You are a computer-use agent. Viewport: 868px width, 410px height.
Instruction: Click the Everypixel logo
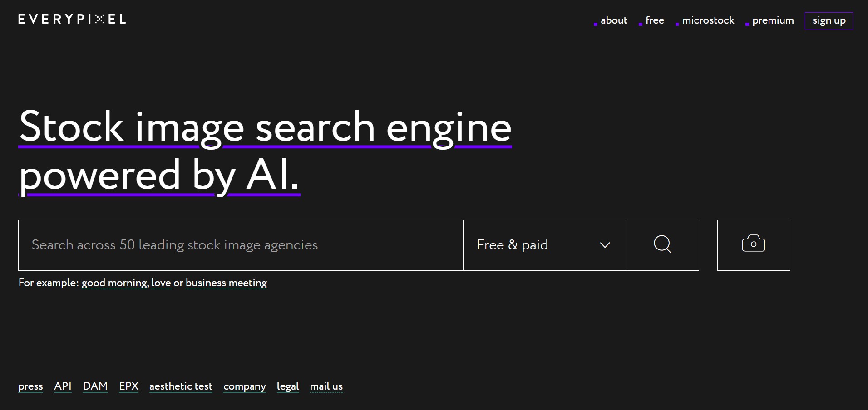[72, 19]
